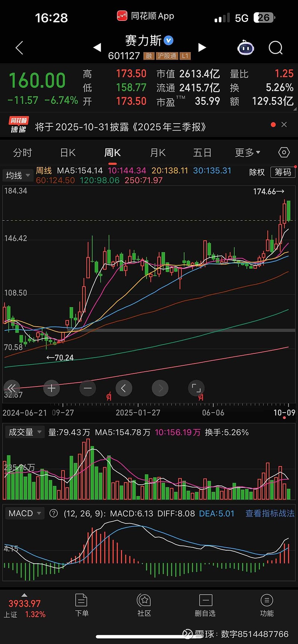Tap the 70.24 low price marker

tap(60, 358)
